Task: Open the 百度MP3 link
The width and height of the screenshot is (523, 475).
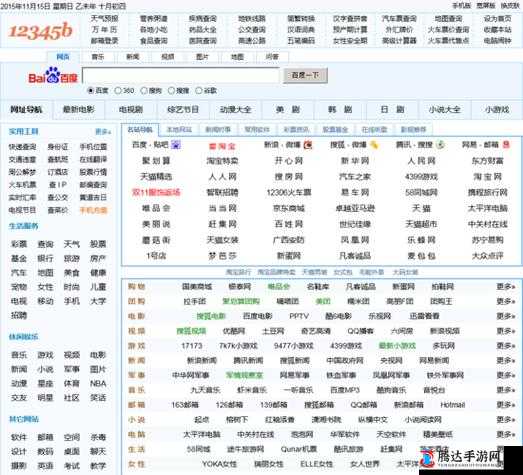Action: pos(345,390)
